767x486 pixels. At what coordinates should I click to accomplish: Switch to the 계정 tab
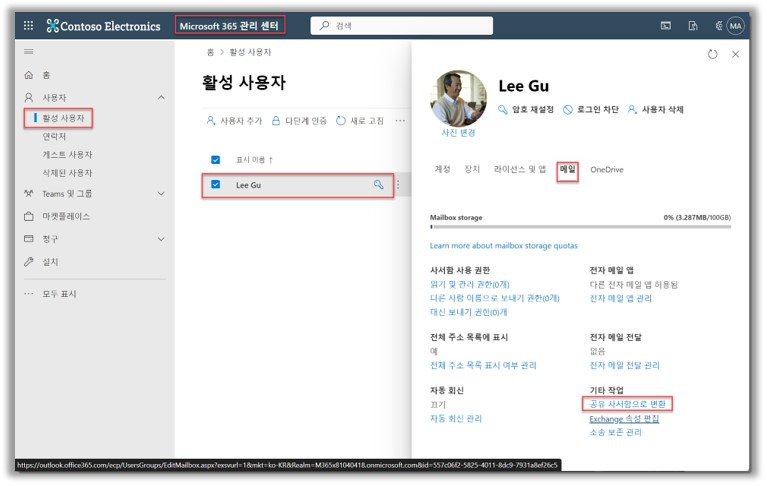pos(443,169)
